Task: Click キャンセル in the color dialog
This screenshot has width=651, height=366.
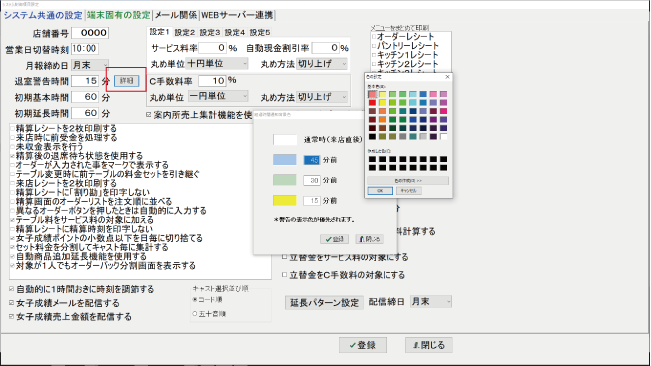Action: click(x=409, y=190)
